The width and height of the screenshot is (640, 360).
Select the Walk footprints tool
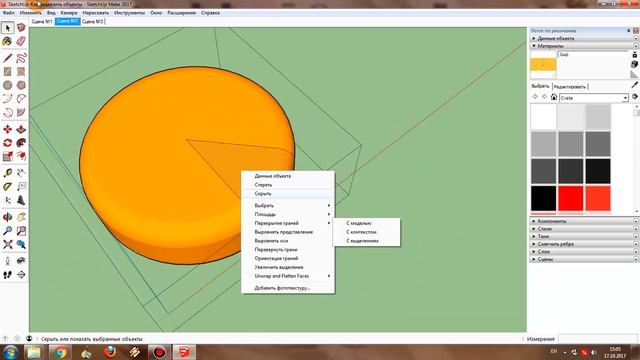(7, 275)
